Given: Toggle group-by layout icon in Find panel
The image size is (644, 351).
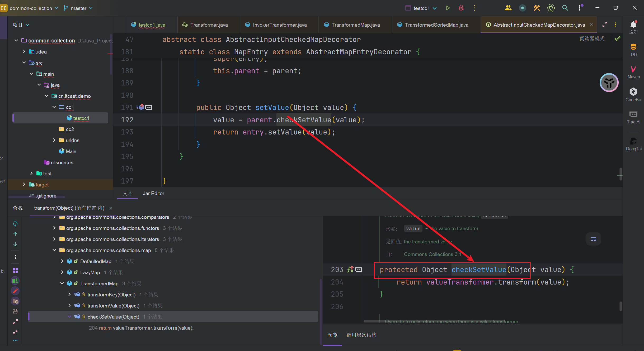Looking at the screenshot, I should coord(15,270).
